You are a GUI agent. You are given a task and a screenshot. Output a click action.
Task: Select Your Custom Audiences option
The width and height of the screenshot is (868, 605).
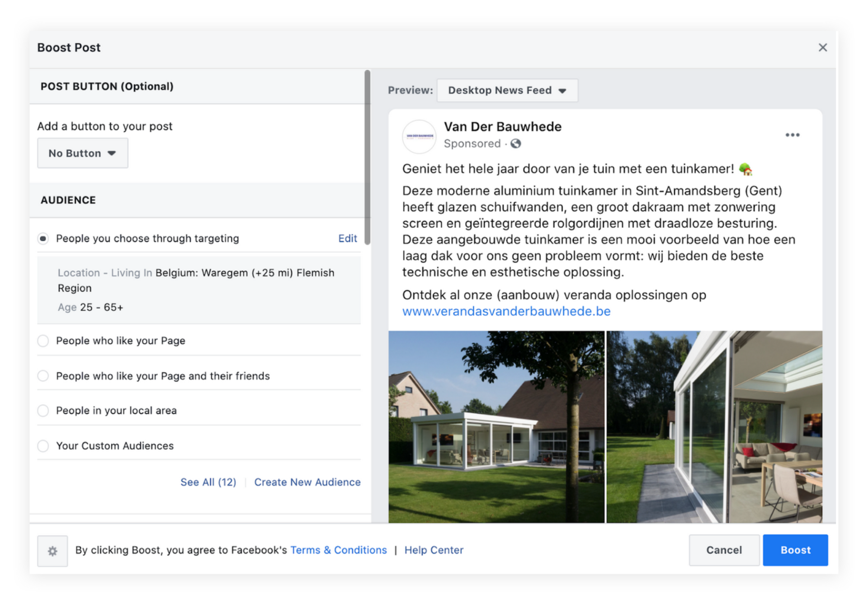tap(43, 446)
